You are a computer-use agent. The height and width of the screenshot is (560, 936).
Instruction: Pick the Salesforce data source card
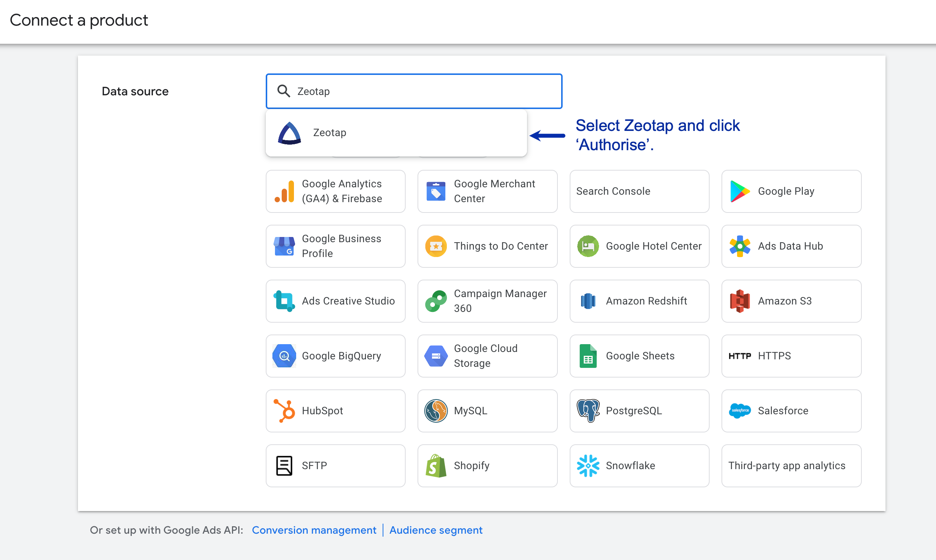pos(791,411)
